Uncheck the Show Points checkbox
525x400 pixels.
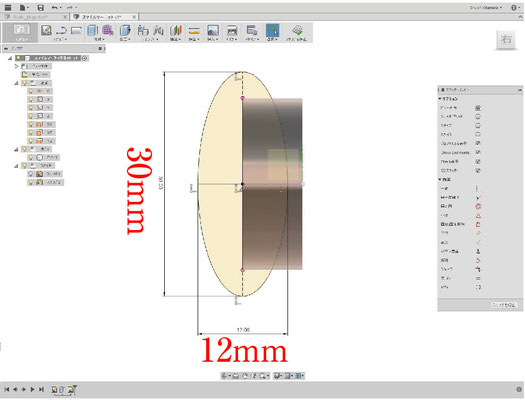coord(478,161)
